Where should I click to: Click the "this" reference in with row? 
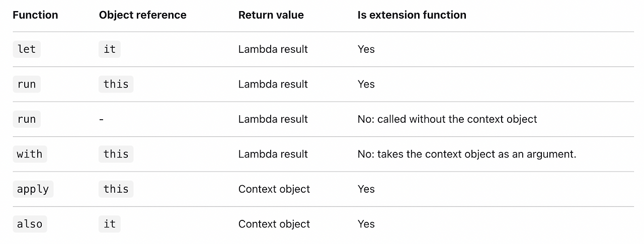(x=116, y=154)
